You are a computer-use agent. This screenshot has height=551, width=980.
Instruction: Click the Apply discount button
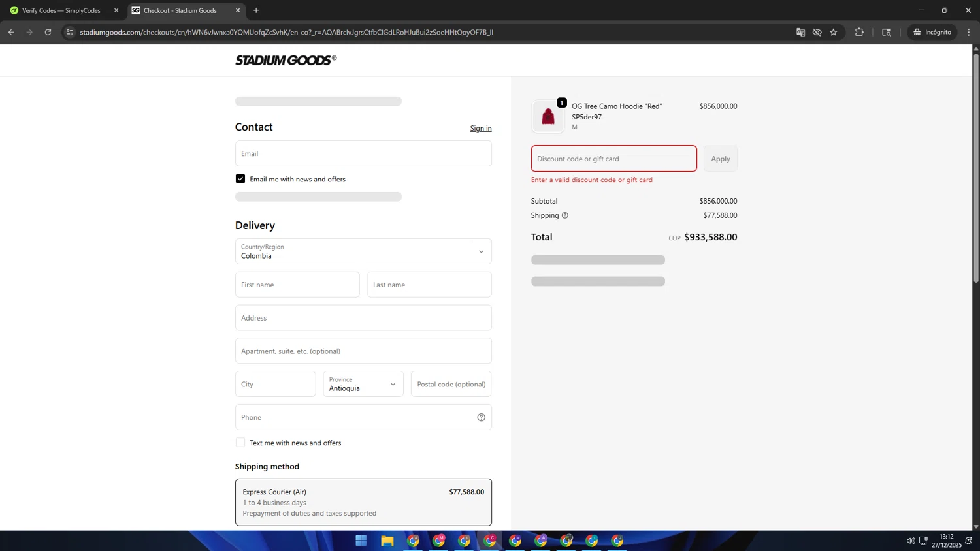click(x=721, y=159)
